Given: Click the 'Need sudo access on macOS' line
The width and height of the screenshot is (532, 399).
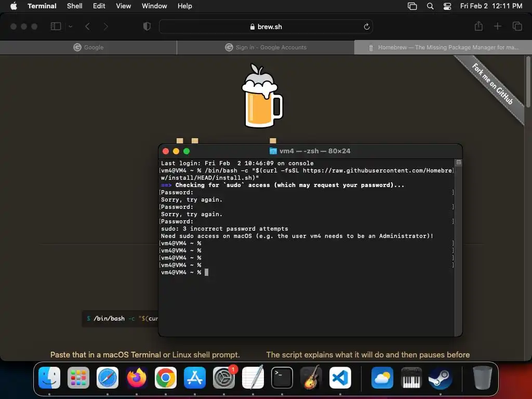Looking at the screenshot, I should coord(297,236).
